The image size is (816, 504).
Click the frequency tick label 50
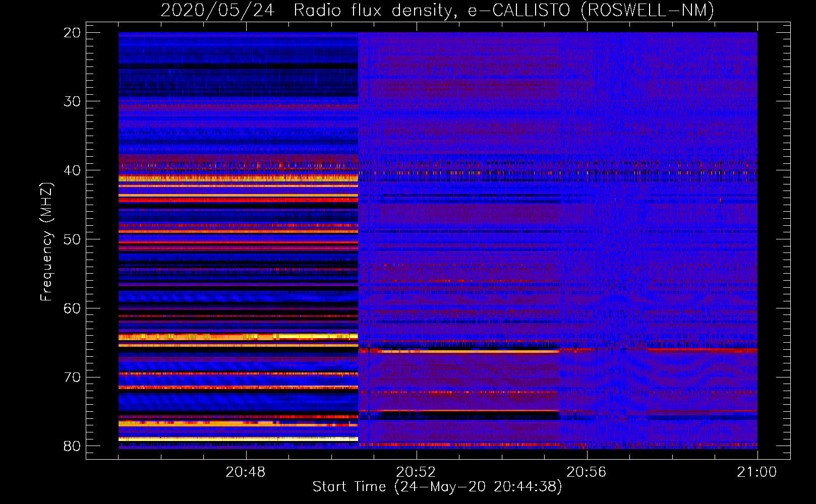(72, 239)
